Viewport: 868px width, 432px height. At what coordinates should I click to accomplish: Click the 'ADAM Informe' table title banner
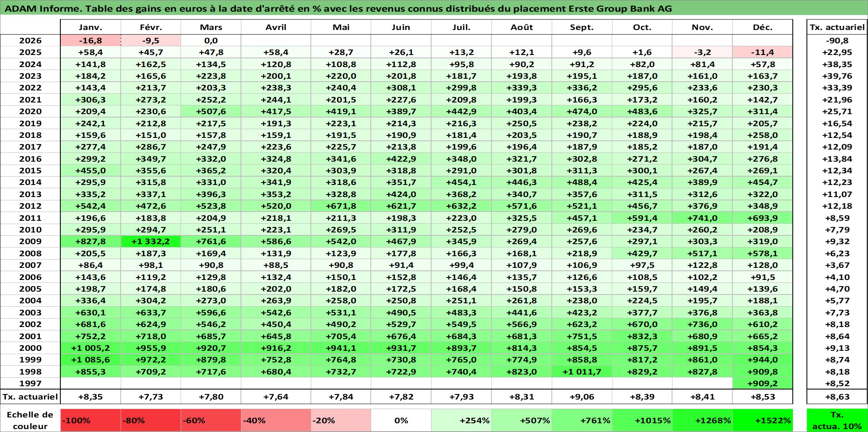(x=434, y=8)
